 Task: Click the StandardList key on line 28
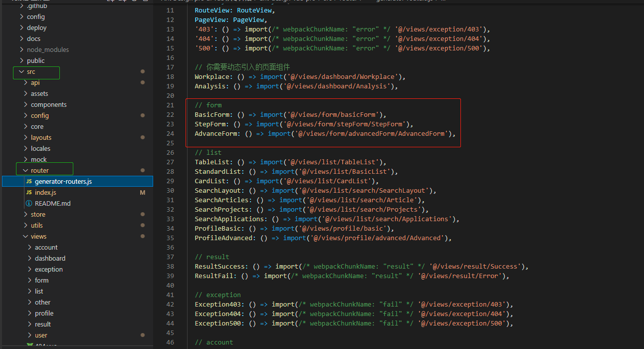pyautogui.click(x=217, y=171)
